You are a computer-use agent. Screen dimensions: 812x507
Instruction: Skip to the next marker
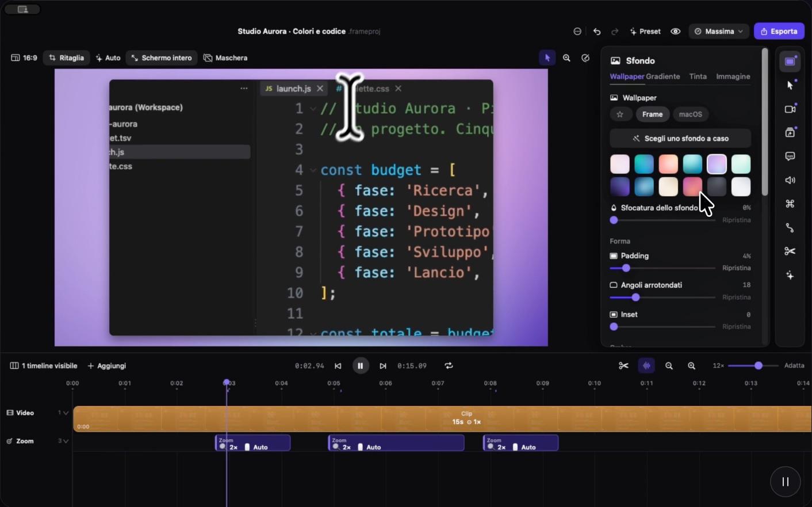coord(383,366)
